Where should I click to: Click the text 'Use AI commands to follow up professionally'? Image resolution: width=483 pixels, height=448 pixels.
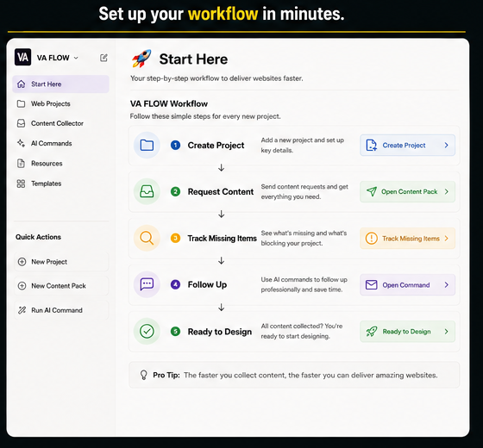304,284
